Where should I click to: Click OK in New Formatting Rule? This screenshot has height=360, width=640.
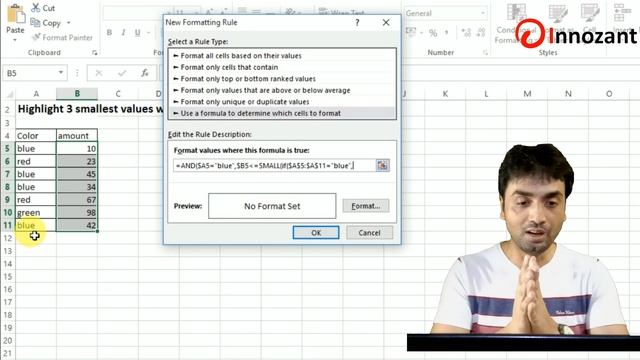[x=316, y=233]
